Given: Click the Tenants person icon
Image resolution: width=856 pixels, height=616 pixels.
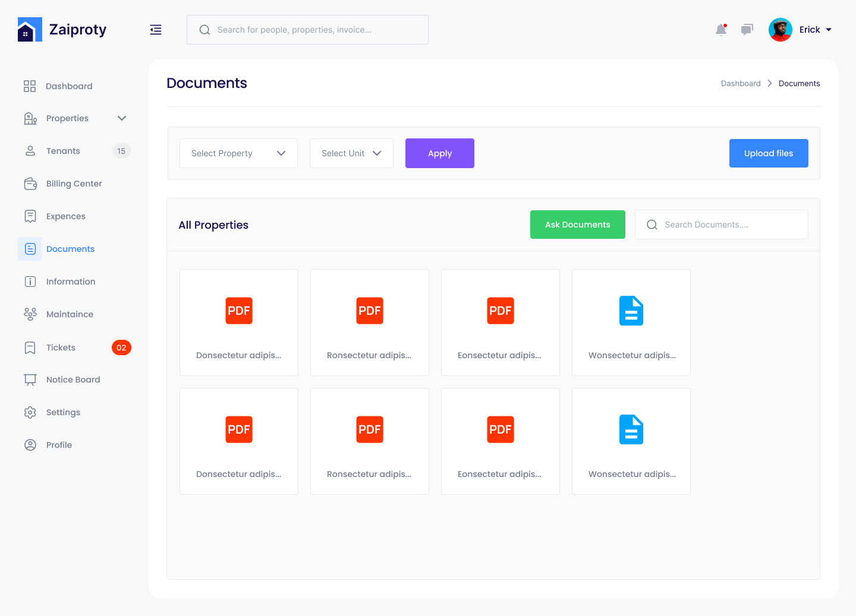Looking at the screenshot, I should (x=30, y=151).
